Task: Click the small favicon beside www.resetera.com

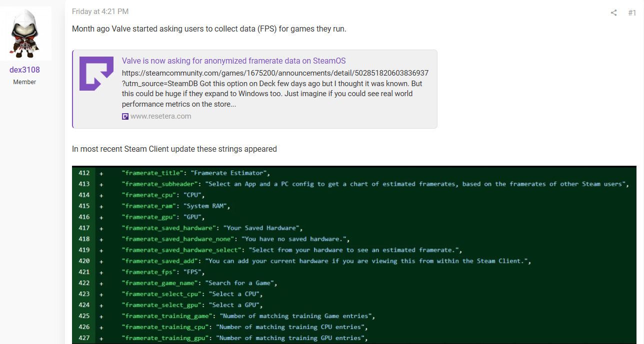Action: pyautogui.click(x=125, y=116)
